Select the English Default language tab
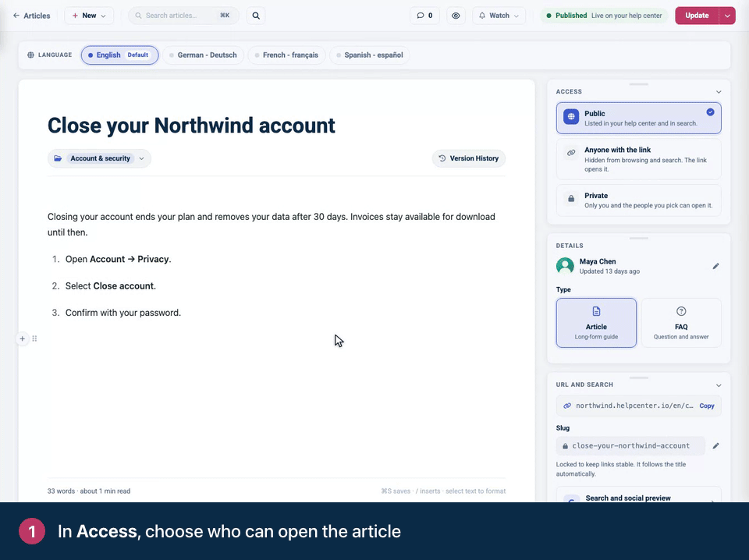This screenshot has height=560, width=749. 120,55
